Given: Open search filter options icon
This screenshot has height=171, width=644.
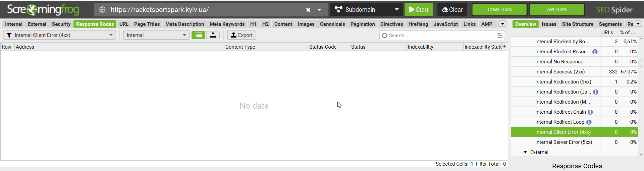Looking at the screenshot, I should point(500,36).
